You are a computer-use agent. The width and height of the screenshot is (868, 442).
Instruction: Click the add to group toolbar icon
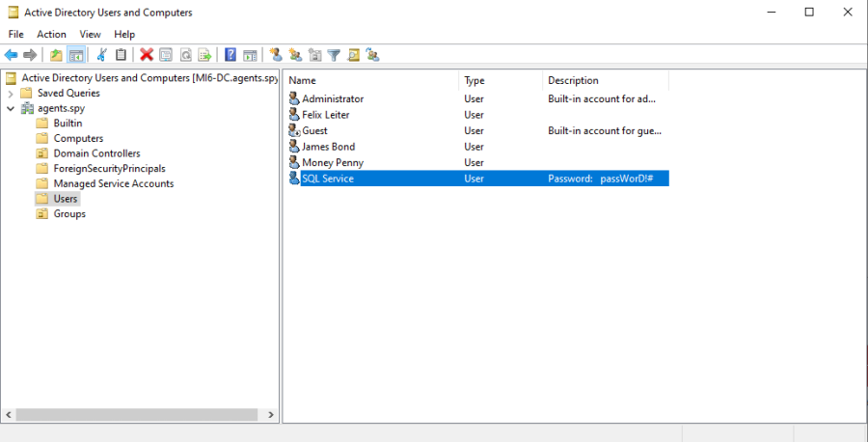click(372, 55)
